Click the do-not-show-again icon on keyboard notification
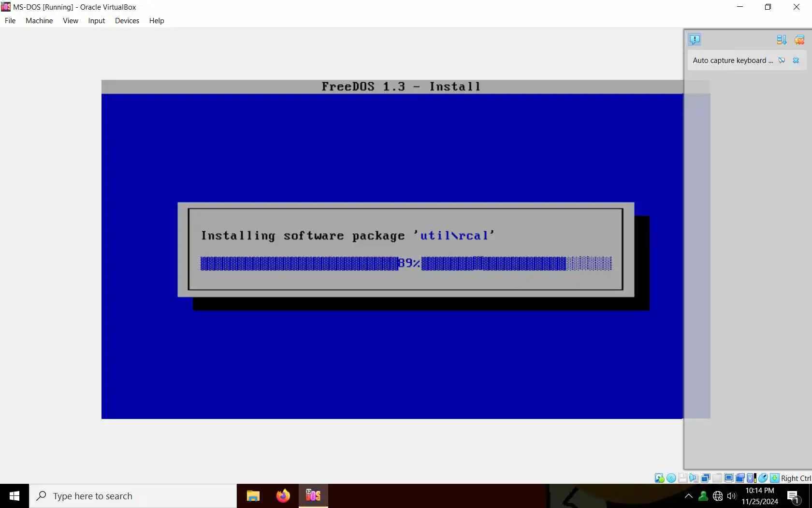Image resolution: width=812 pixels, height=508 pixels. [x=782, y=60]
